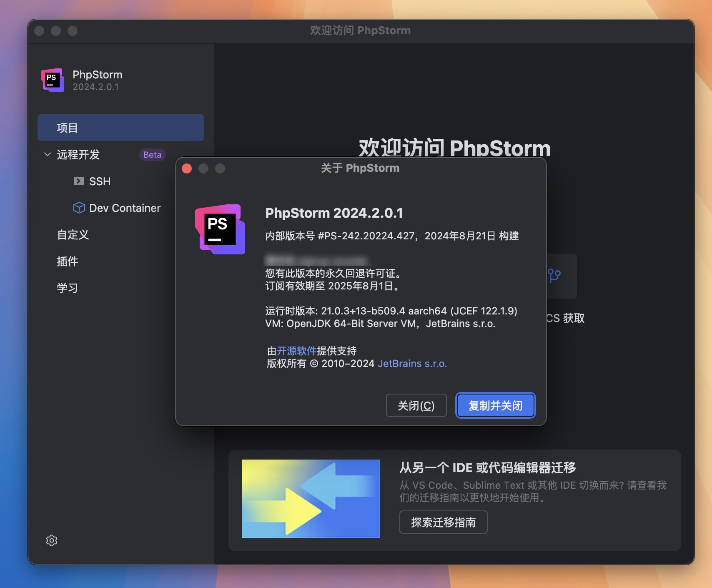
Task: Click the Beta badge next to 远程开发
Action: pos(152,155)
